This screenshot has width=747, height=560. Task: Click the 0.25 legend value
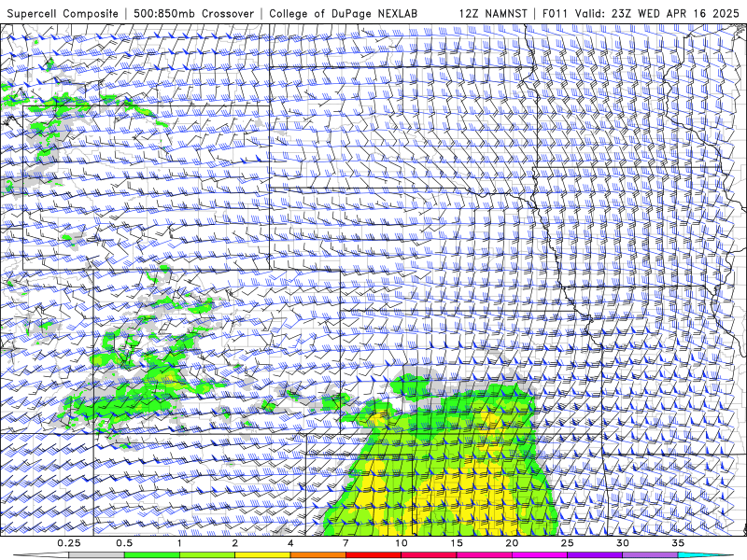[x=69, y=543]
